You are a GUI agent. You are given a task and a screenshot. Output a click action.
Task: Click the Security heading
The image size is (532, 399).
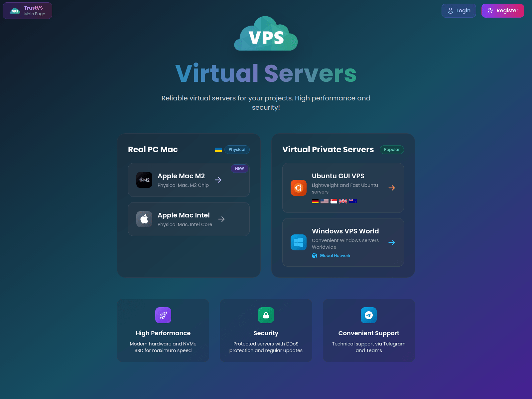click(x=266, y=333)
